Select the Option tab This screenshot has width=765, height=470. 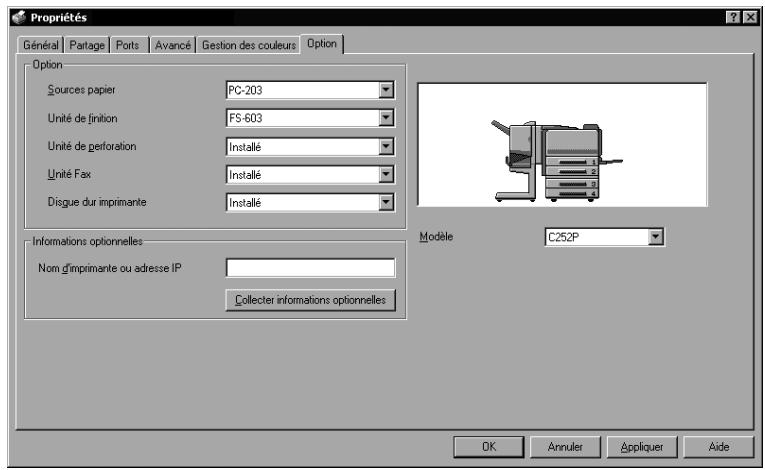click(322, 43)
